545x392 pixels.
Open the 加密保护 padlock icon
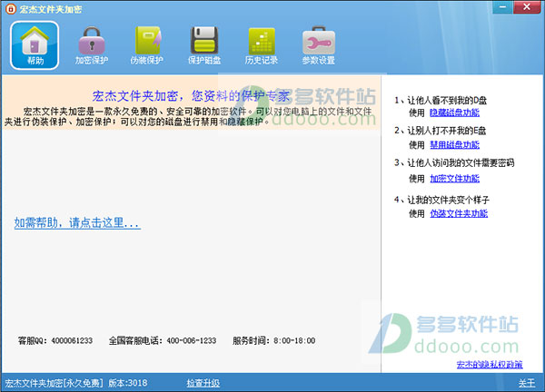tap(92, 45)
